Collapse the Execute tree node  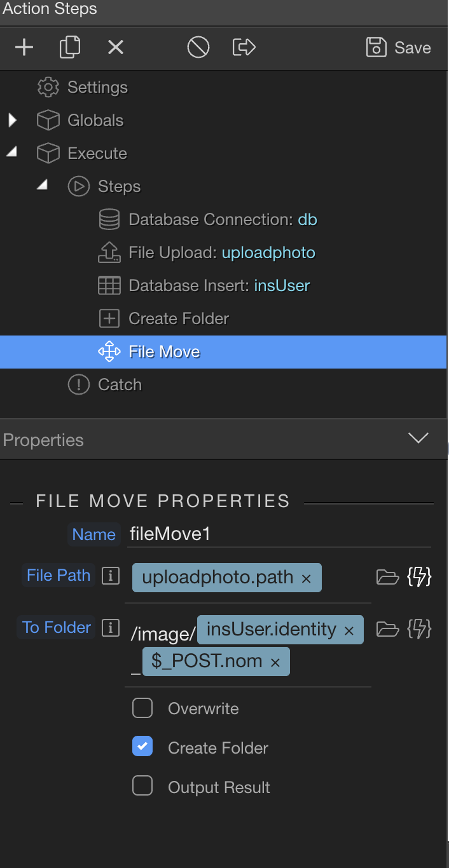pos(12,153)
